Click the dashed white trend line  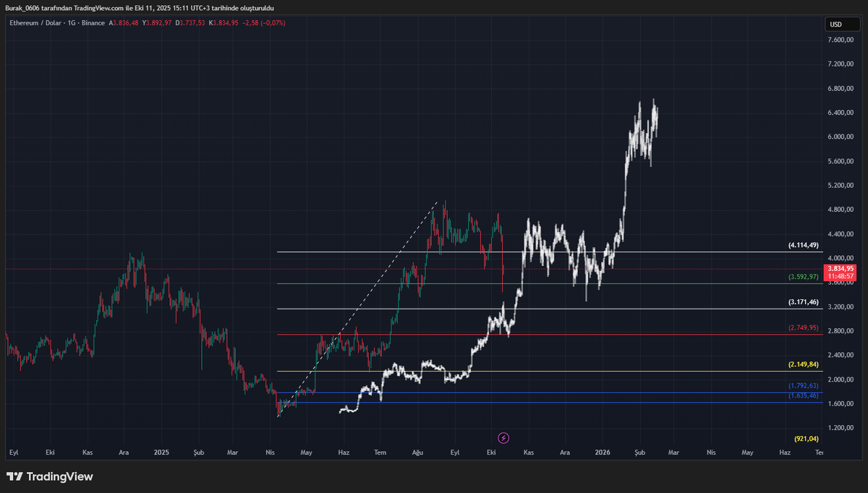[x=358, y=310]
